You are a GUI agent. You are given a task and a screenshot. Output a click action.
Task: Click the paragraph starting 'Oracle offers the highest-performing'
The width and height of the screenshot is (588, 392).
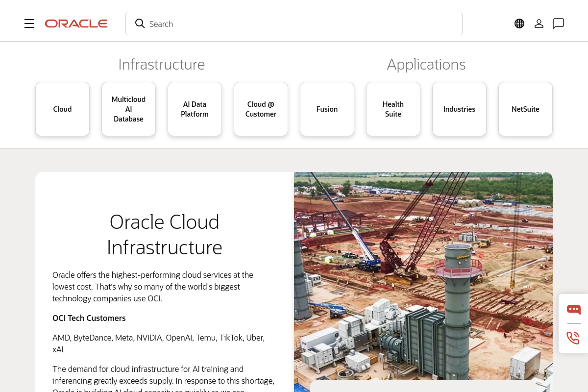(x=153, y=287)
